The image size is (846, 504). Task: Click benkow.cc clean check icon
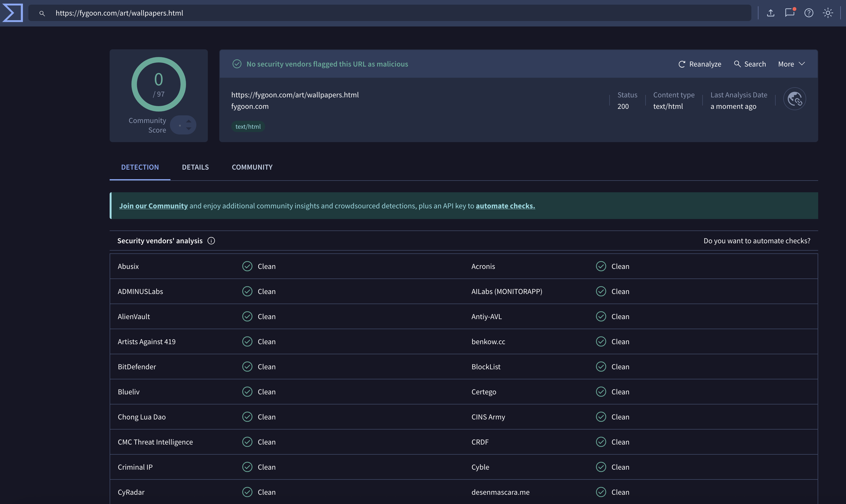(x=601, y=342)
